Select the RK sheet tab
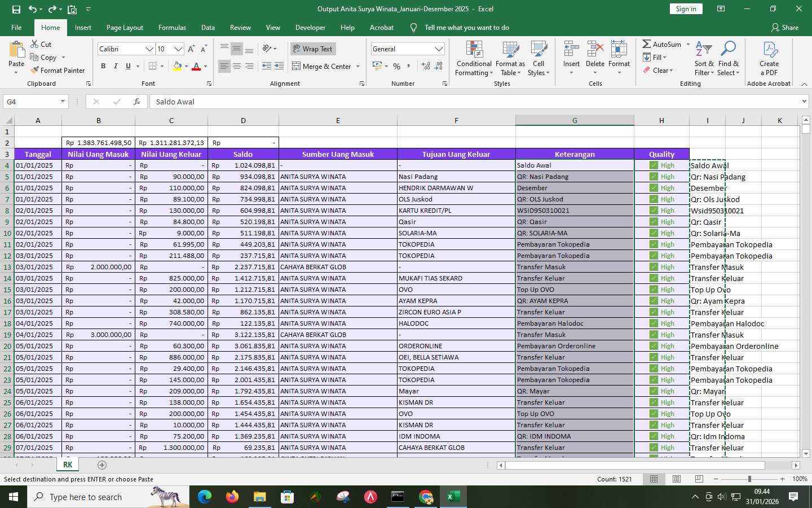 coord(67,465)
